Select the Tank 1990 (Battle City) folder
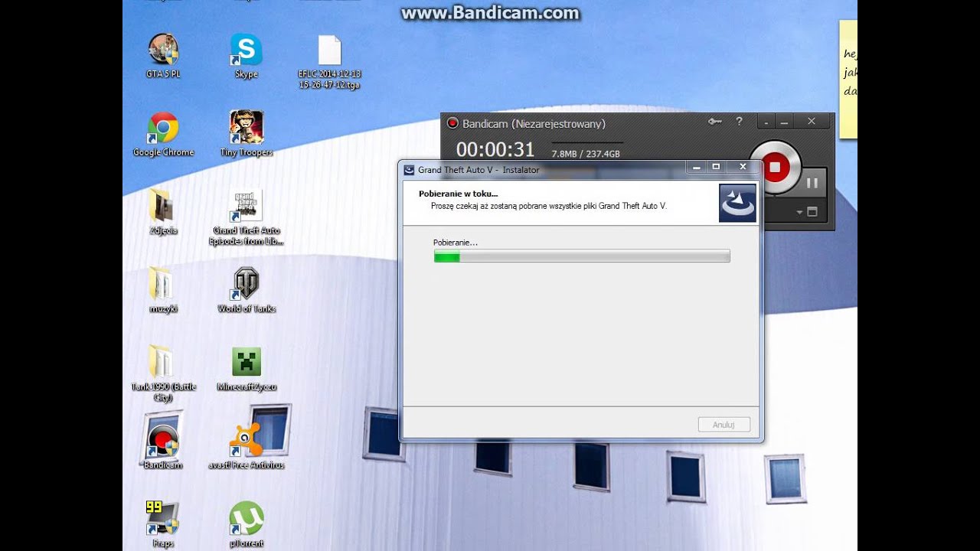This screenshot has width=980, height=551. [163, 373]
